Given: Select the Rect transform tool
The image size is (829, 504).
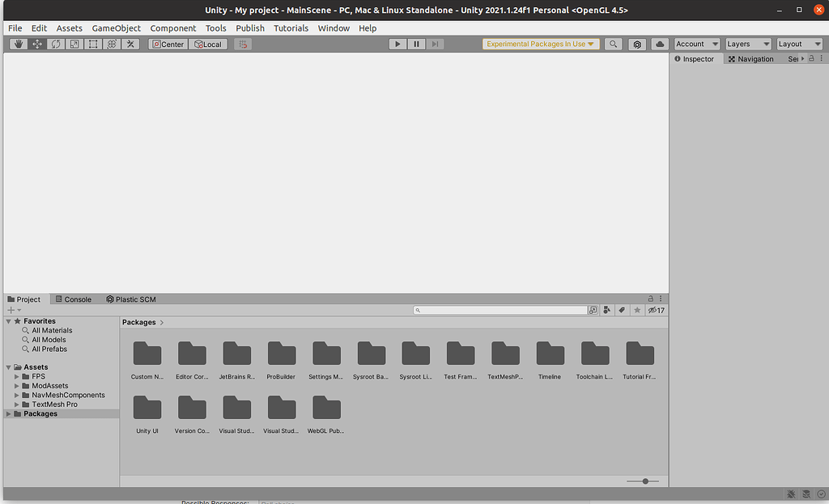Looking at the screenshot, I should tap(92, 44).
